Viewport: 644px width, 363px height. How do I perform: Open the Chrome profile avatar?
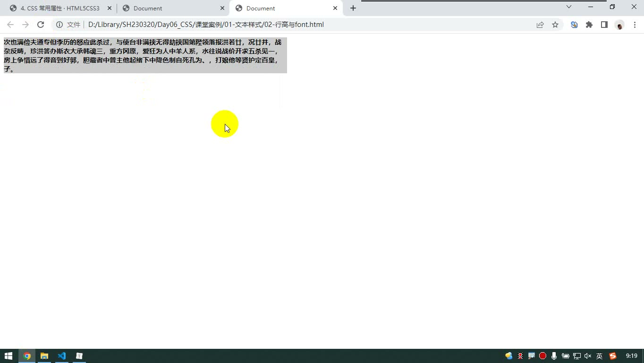click(x=619, y=25)
